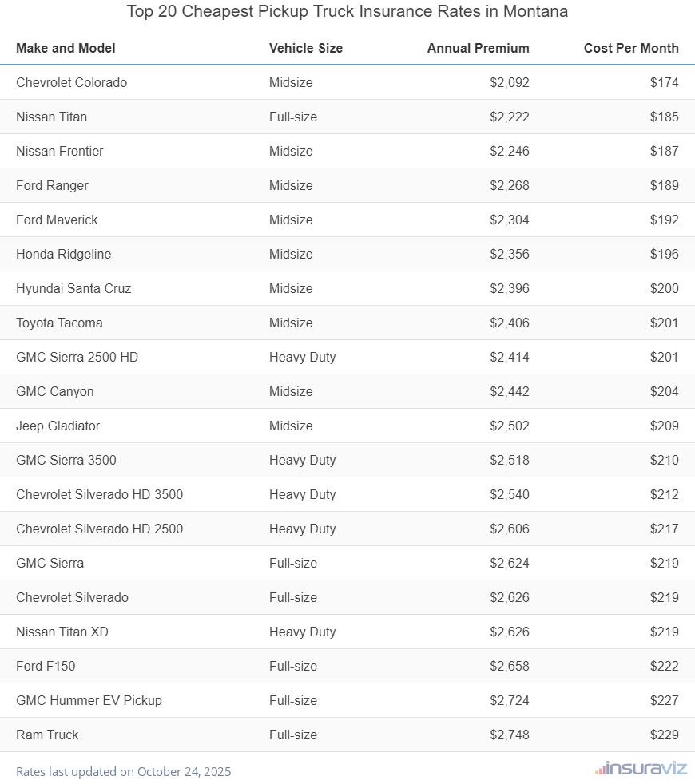
Task: Click the Make and Model column header
Action: click(x=66, y=48)
